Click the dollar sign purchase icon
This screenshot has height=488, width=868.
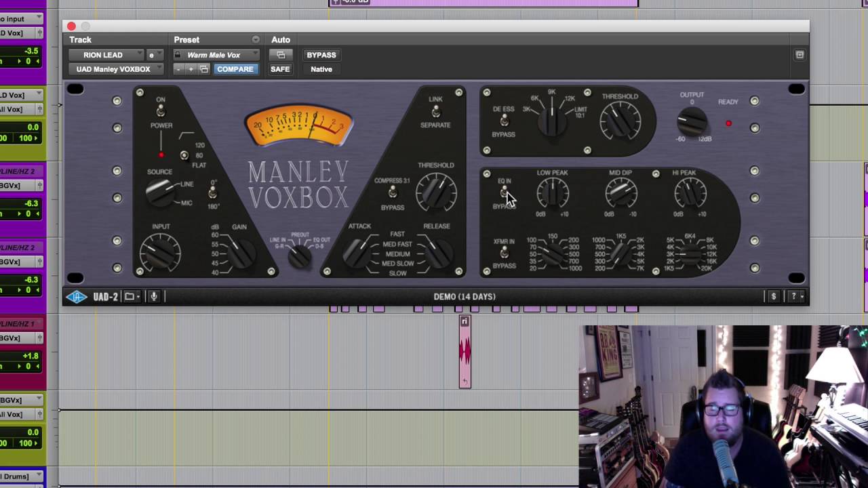pyautogui.click(x=773, y=296)
